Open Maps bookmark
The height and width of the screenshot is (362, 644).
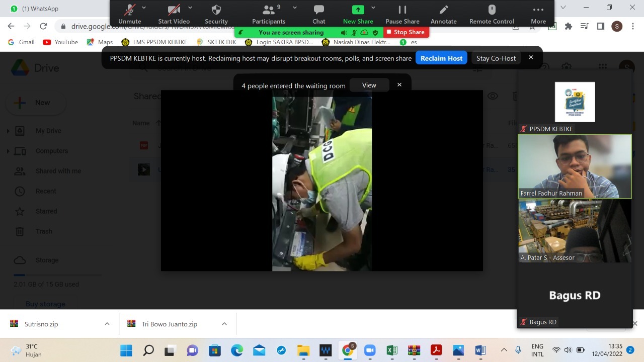[100, 42]
